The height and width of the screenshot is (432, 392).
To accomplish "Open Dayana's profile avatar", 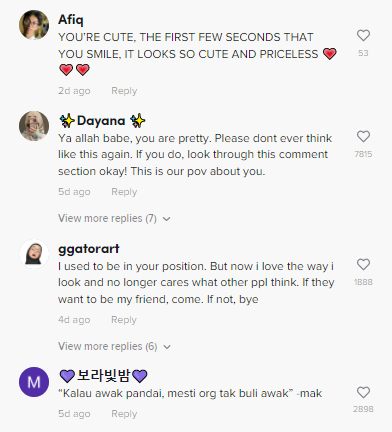I will [x=34, y=126].
